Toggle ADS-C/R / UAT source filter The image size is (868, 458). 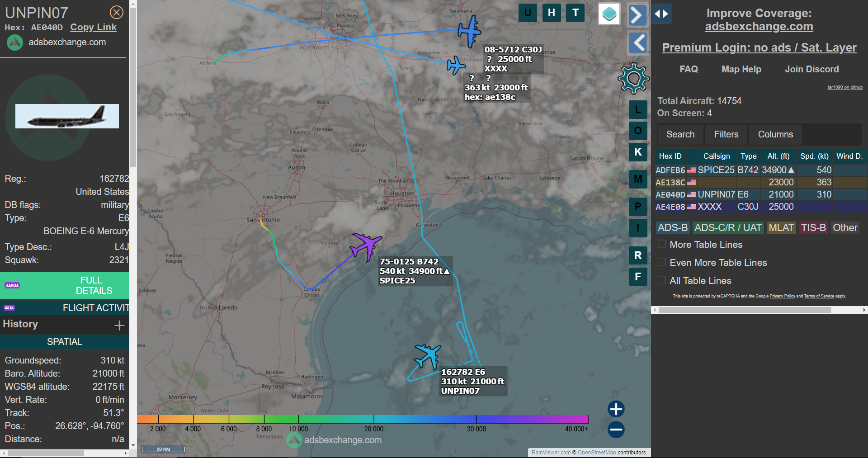[728, 228]
